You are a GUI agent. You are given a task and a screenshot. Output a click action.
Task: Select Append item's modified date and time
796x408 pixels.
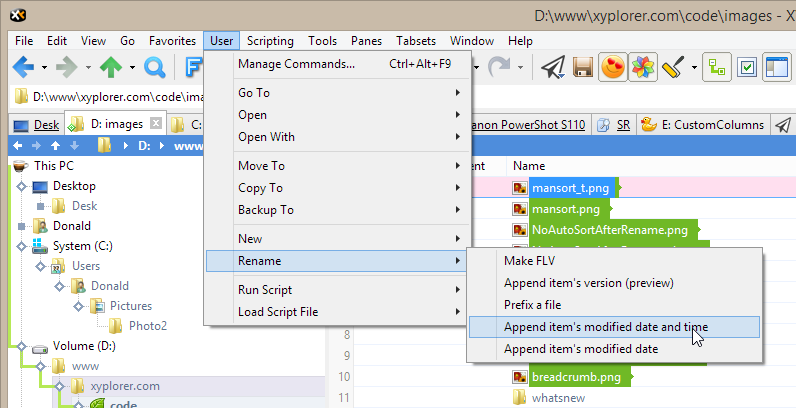pos(614,327)
